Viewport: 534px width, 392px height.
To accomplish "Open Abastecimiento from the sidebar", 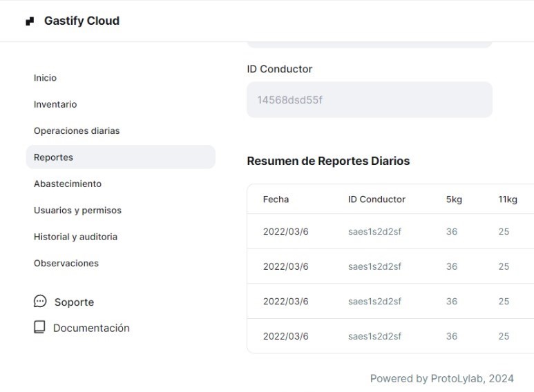I will click(68, 184).
